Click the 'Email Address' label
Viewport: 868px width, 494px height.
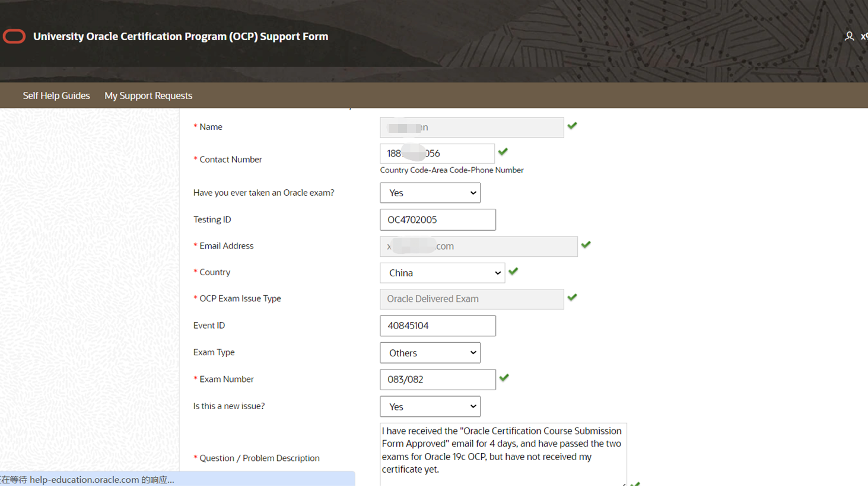227,246
